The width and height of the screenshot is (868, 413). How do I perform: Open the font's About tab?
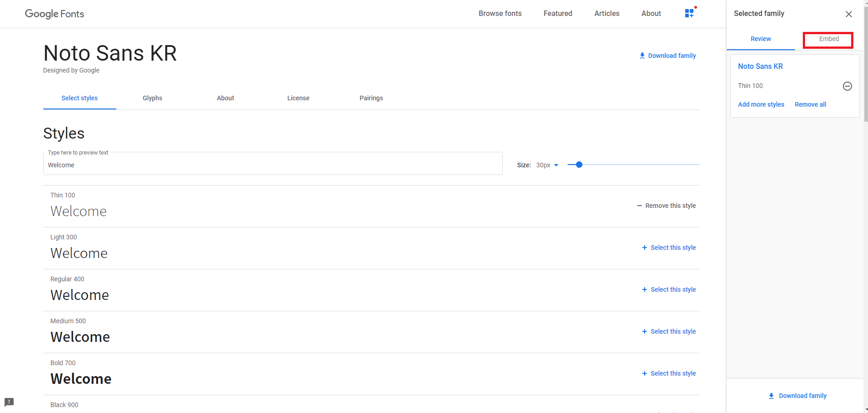coord(225,98)
